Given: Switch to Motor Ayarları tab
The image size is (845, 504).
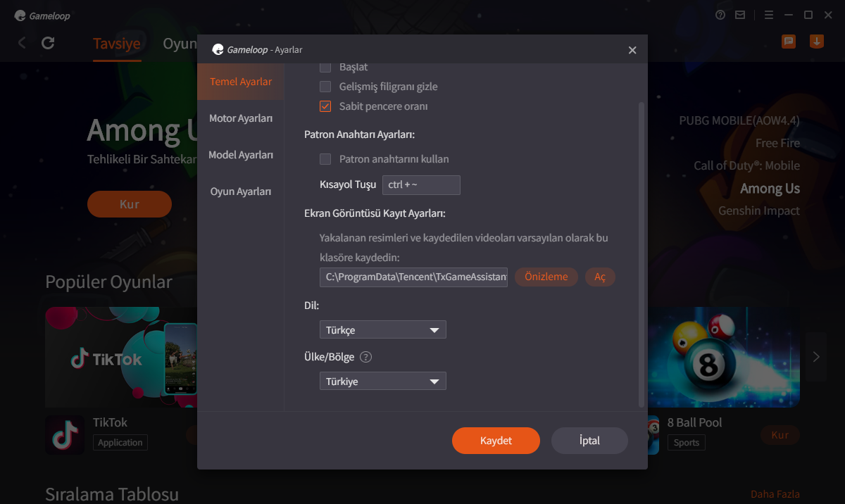Looking at the screenshot, I should (241, 118).
